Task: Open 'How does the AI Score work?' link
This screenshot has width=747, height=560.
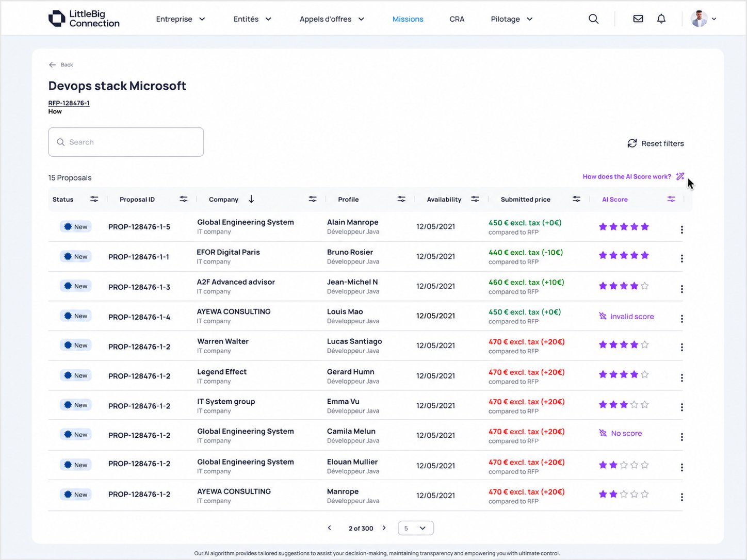Action: tap(627, 176)
